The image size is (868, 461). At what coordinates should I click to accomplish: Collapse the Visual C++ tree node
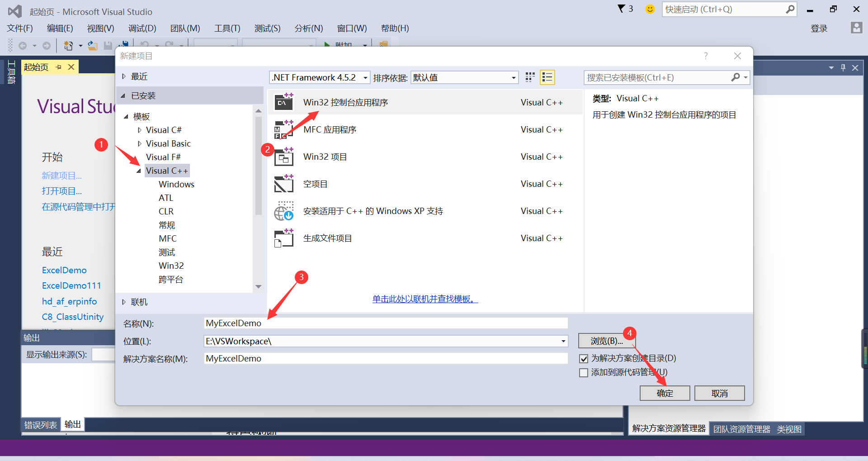tap(139, 171)
